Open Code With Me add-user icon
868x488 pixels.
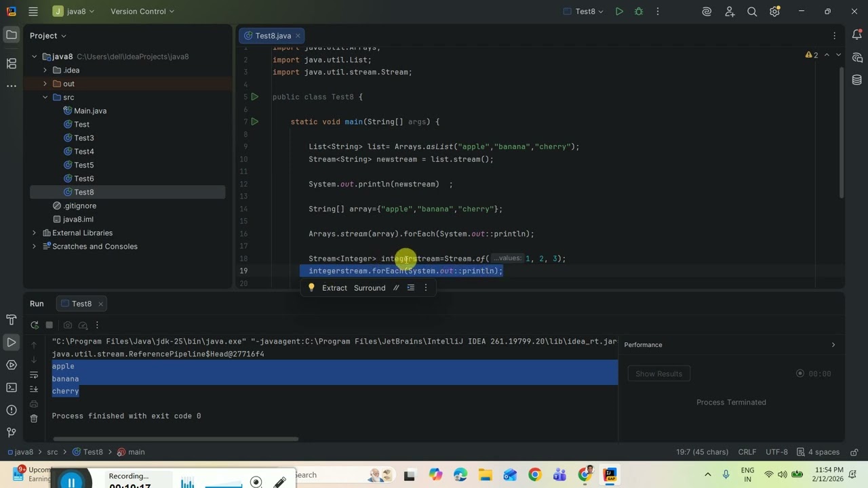pyautogui.click(x=730, y=12)
